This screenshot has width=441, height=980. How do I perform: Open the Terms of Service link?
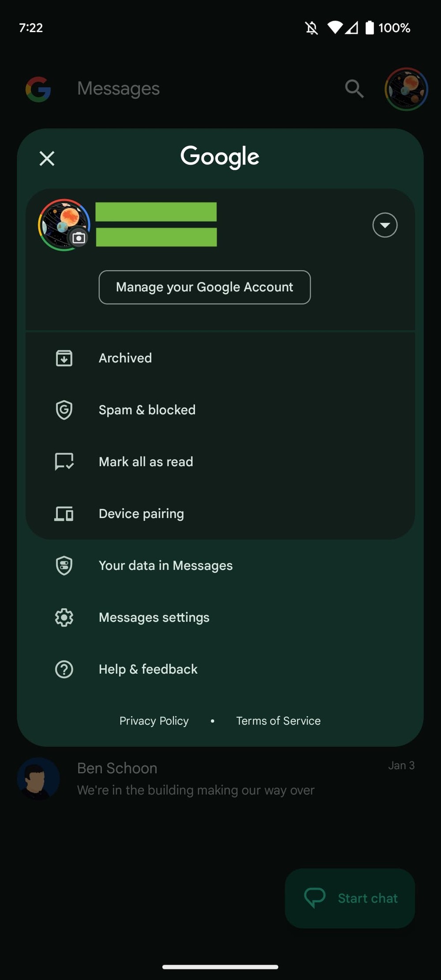click(x=278, y=721)
